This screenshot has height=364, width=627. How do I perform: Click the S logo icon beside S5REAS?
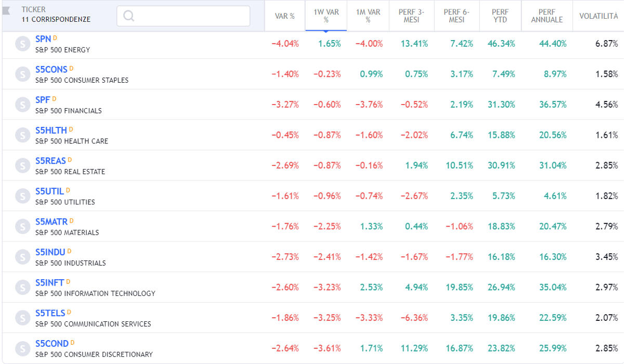pyautogui.click(x=22, y=166)
